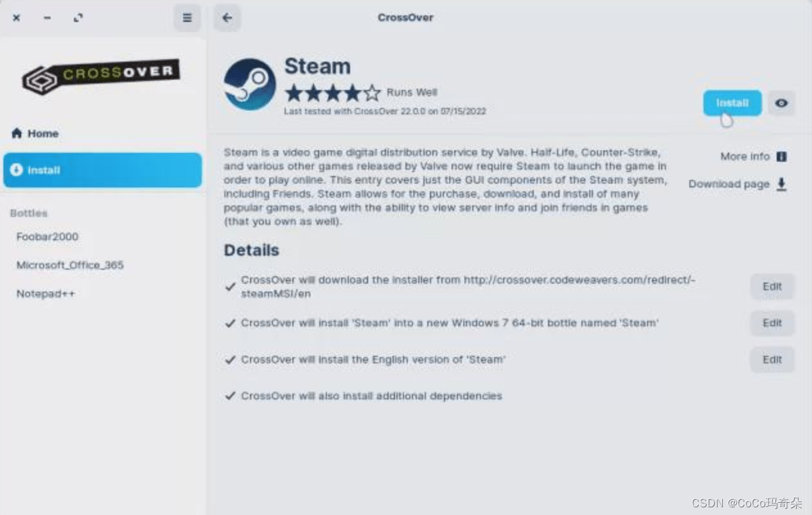The width and height of the screenshot is (812, 515).
Task: Toggle the eye visibility button beside Install
Action: click(781, 103)
